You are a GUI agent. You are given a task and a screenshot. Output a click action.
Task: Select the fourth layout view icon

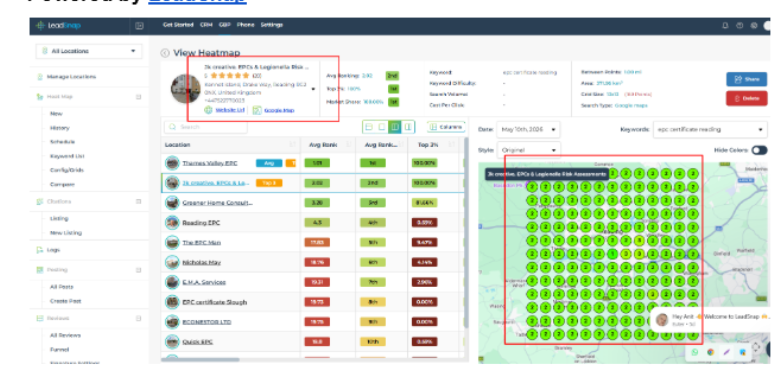(408, 127)
